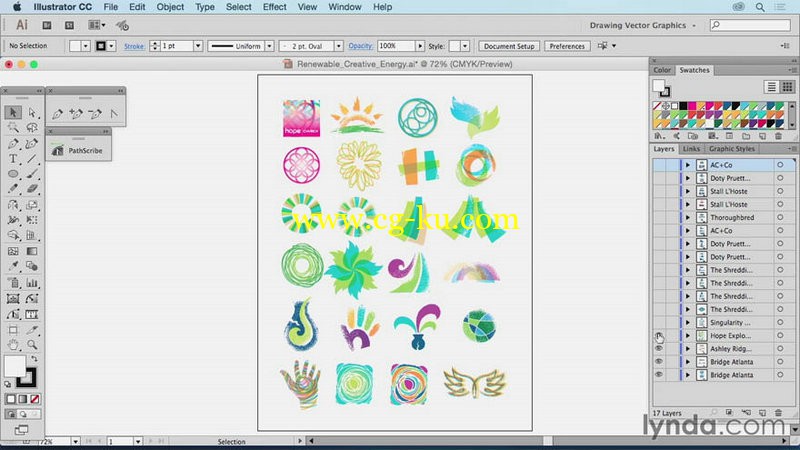Switch to the Color tab
Screen dimensions: 800x450
(x=662, y=70)
